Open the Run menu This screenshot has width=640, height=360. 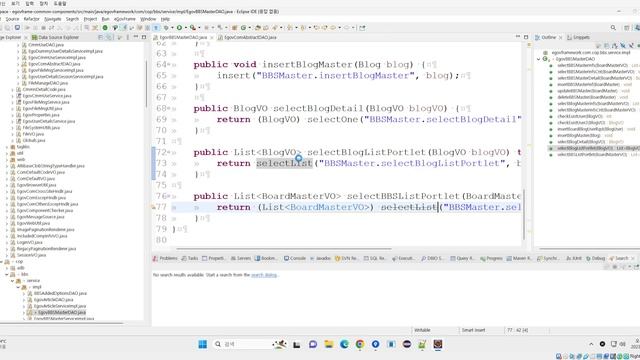coord(105,19)
